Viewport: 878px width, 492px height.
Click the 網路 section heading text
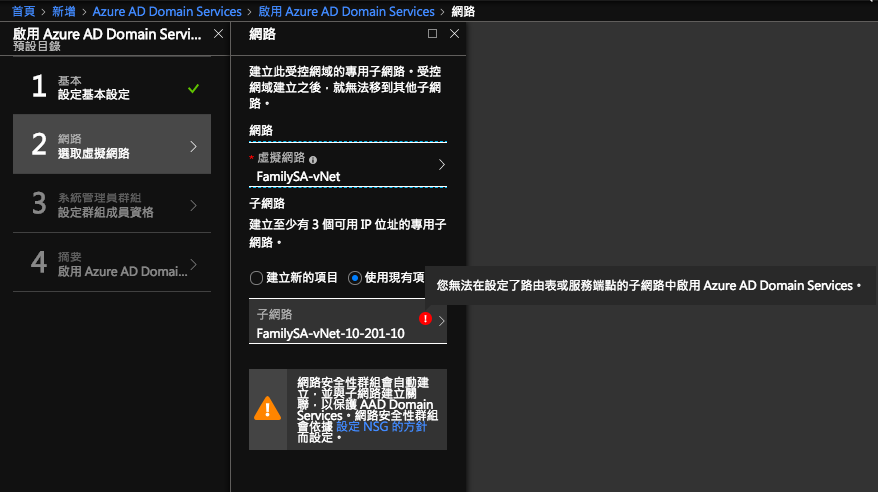click(x=261, y=131)
